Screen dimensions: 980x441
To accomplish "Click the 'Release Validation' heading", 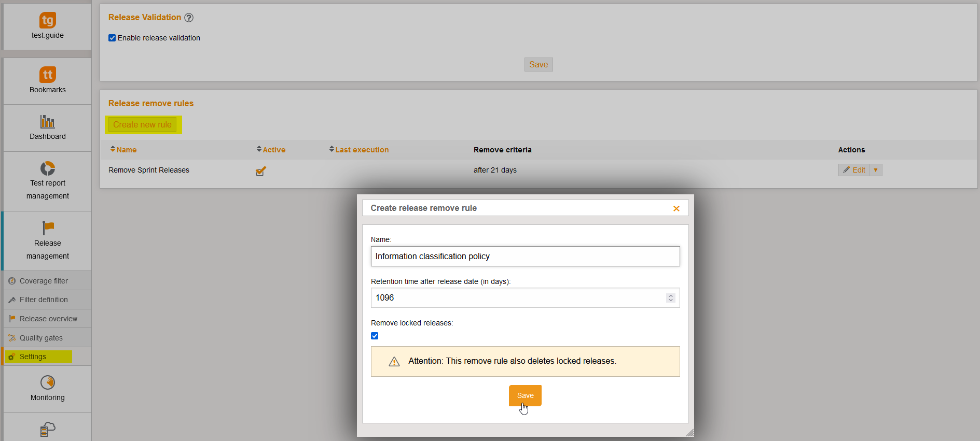I will tap(145, 18).
